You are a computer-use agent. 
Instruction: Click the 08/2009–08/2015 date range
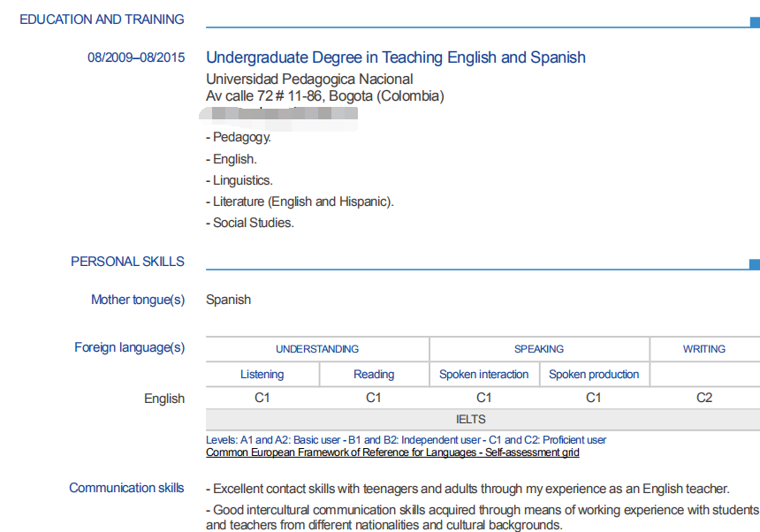click(x=136, y=57)
